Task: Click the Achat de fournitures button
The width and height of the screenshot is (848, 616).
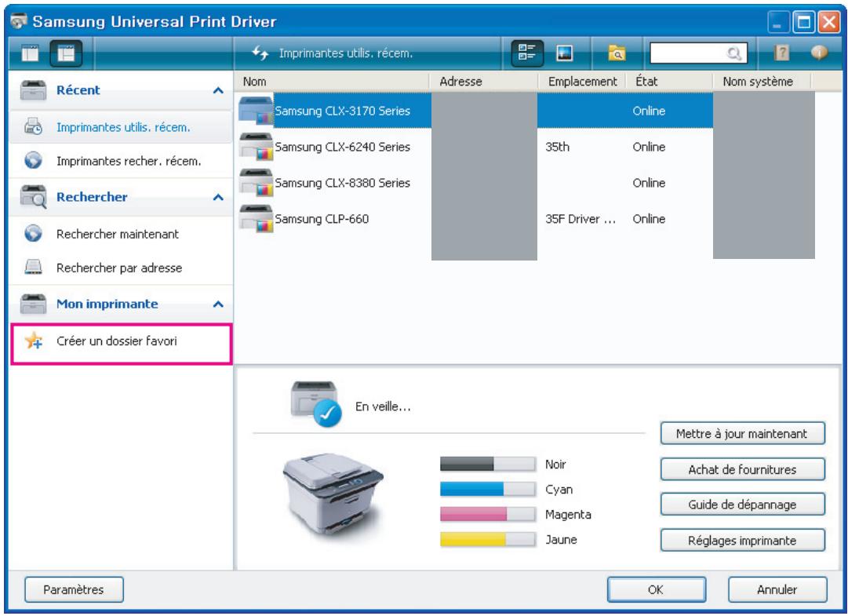Action: click(x=743, y=469)
